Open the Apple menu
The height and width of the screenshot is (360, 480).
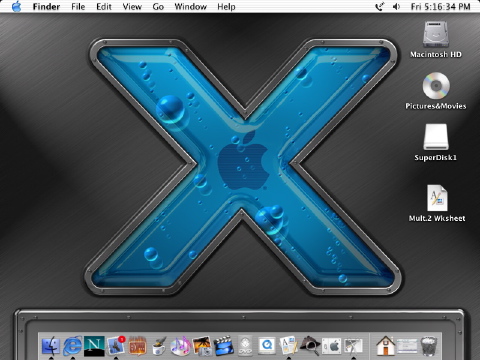click(x=16, y=6)
